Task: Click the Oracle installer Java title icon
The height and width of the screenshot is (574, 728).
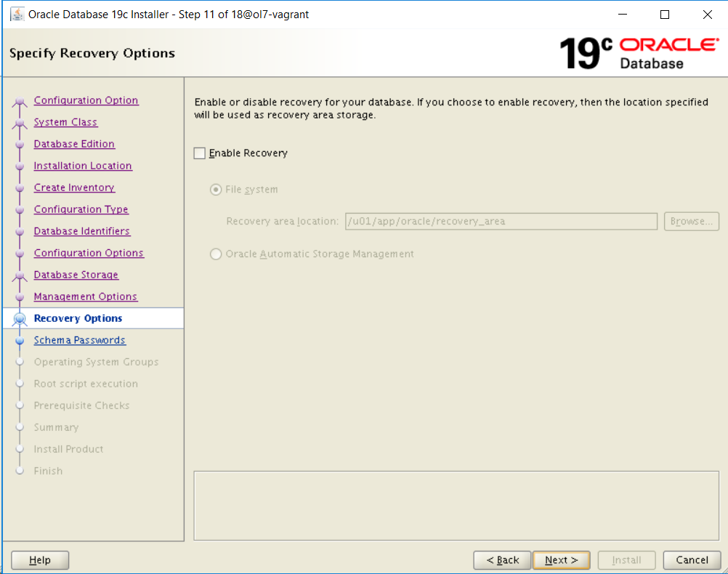Action: [x=17, y=15]
